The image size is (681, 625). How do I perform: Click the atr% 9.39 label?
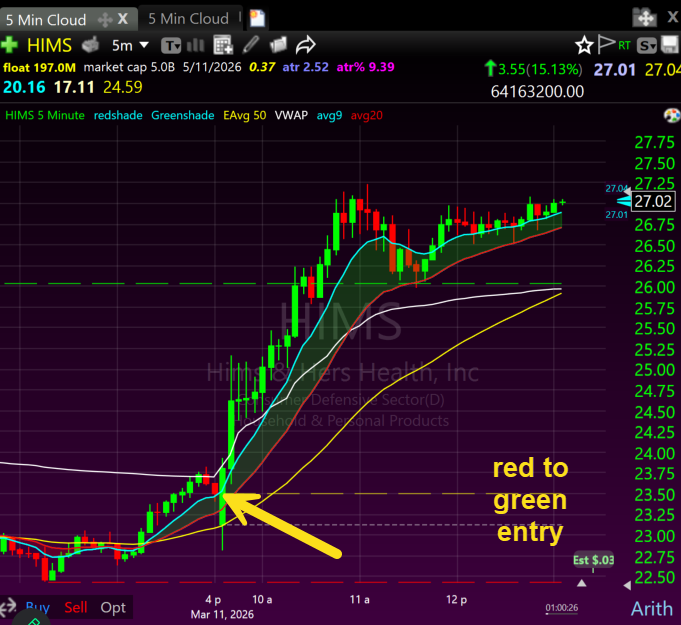coord(365,67)
